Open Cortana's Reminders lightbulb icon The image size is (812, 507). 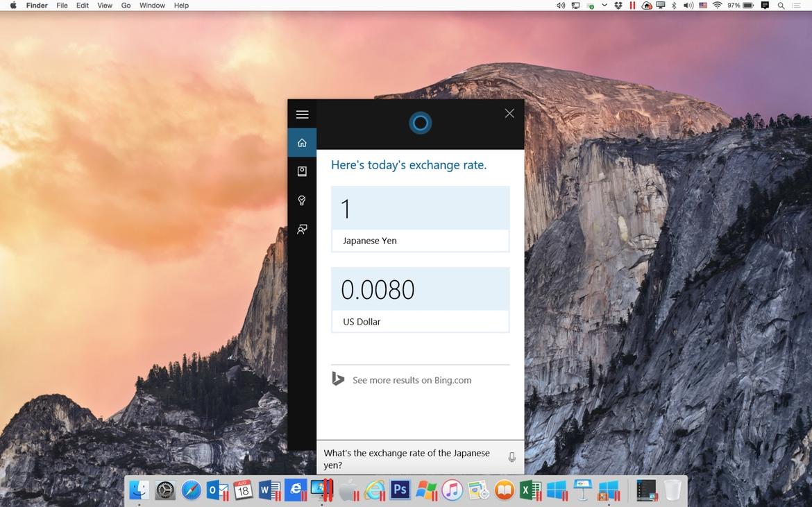302,200
